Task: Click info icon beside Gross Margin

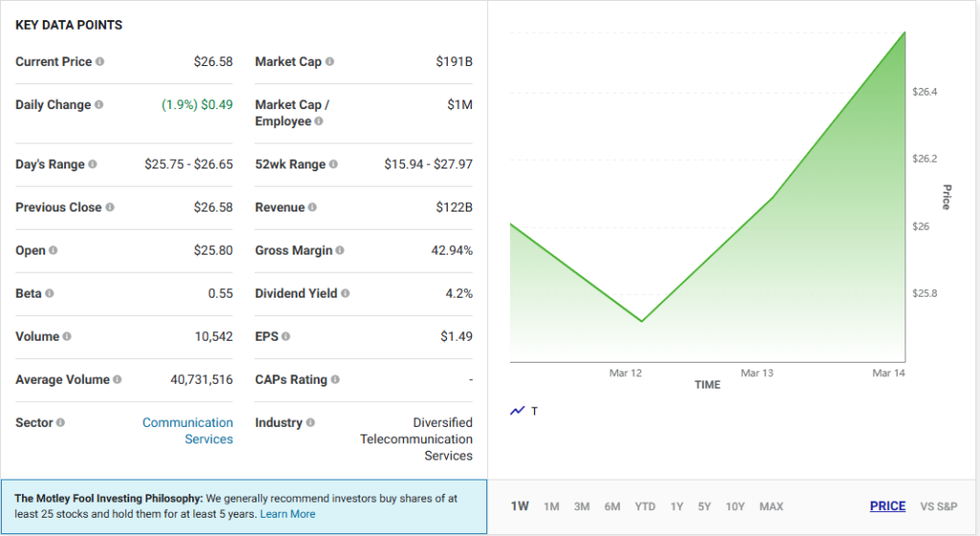Action: point(340,250)
